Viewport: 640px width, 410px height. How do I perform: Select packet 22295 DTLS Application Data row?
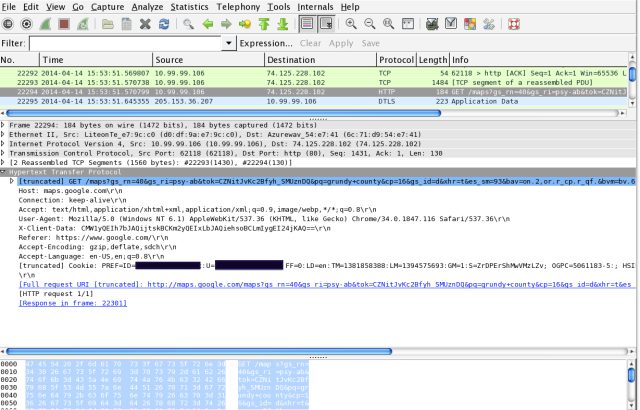tap(313, 102)
